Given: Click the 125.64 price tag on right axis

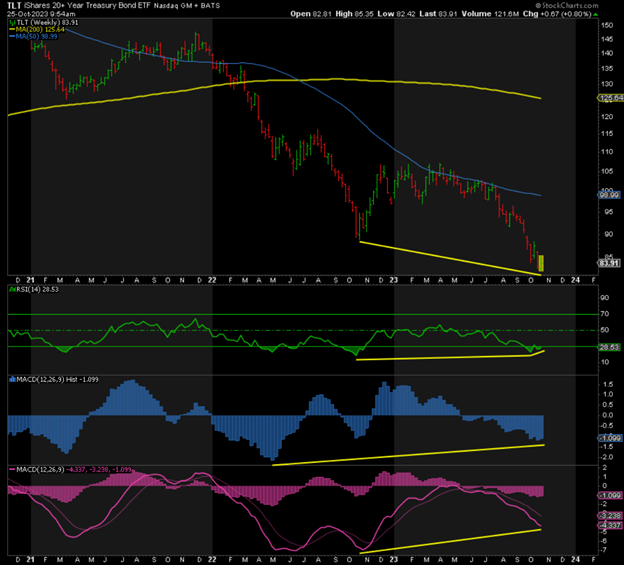Looking at the screenshot, I should tap(611, 98).
